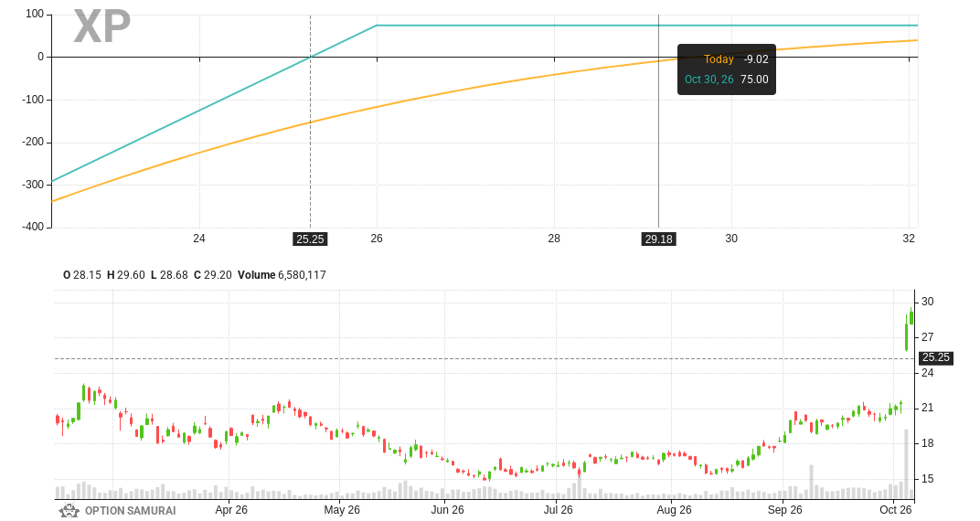Image resolution: width=980 pixels, height=521 pixels.
Task: Click the open price O 28.15
Action: (82, 275)
